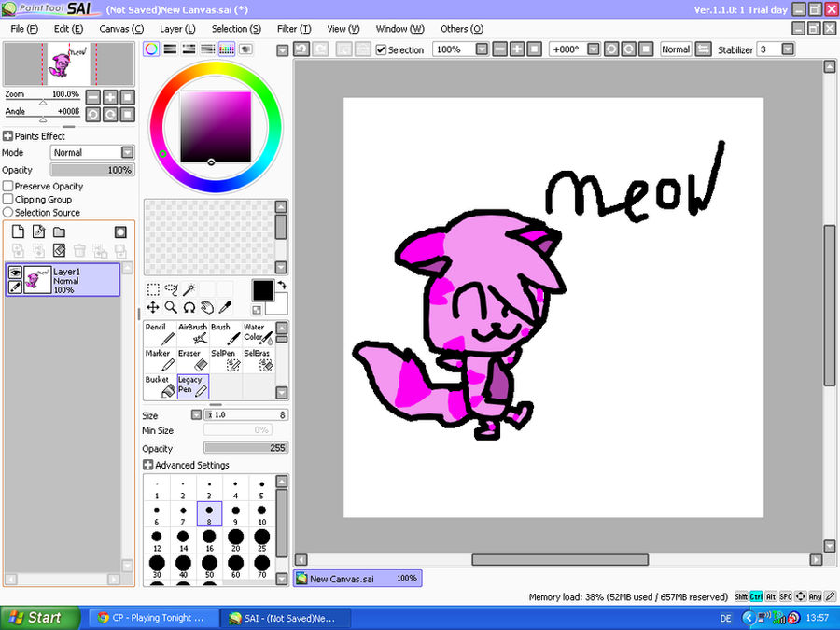Select the AirBrush tool
840x630 pixels.
click(x=193, y=333)
